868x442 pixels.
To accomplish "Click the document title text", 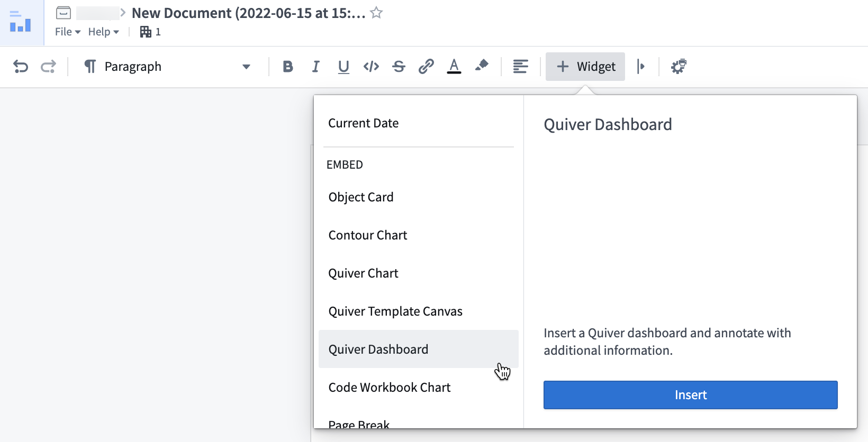I will tap(248, 13).
